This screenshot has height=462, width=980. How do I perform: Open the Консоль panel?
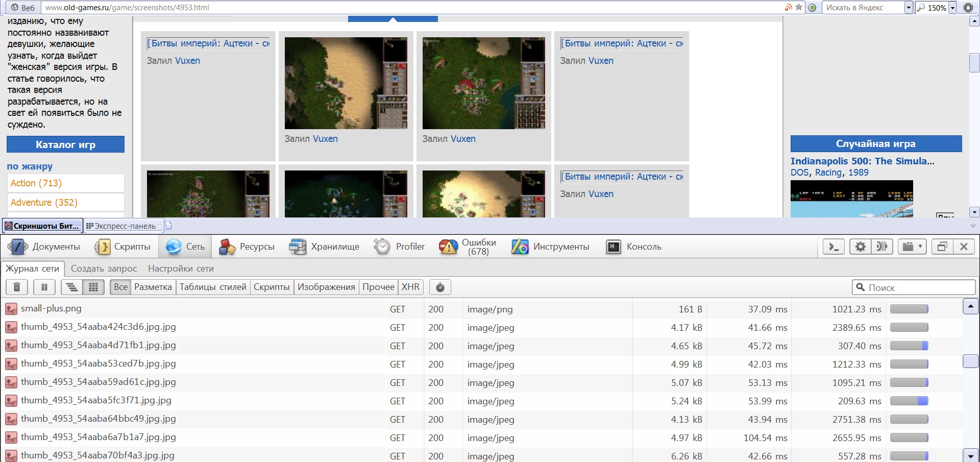pyautogui.click(x=633, y=247)
